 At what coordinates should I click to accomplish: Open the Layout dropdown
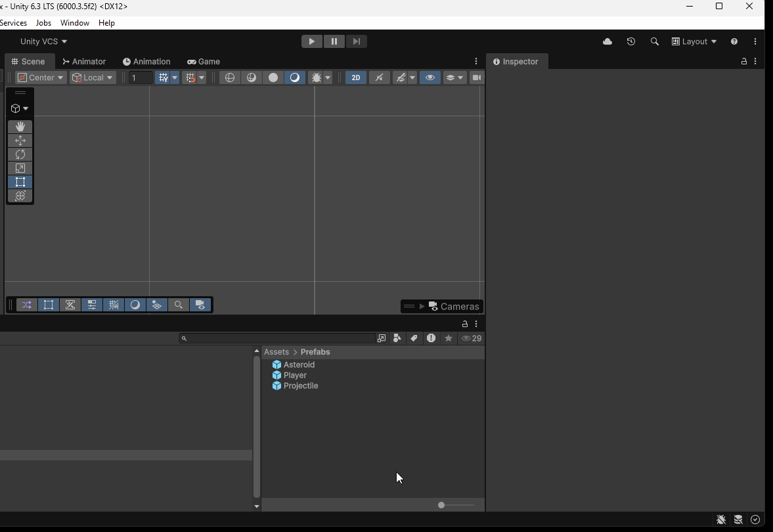[x=694, y=41]
